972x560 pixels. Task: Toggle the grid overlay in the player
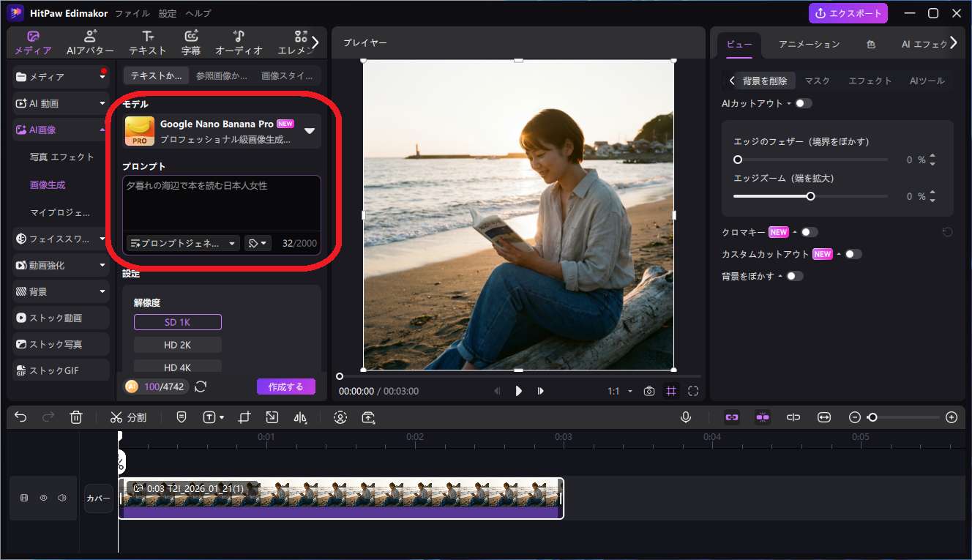(x=670, y=391)
